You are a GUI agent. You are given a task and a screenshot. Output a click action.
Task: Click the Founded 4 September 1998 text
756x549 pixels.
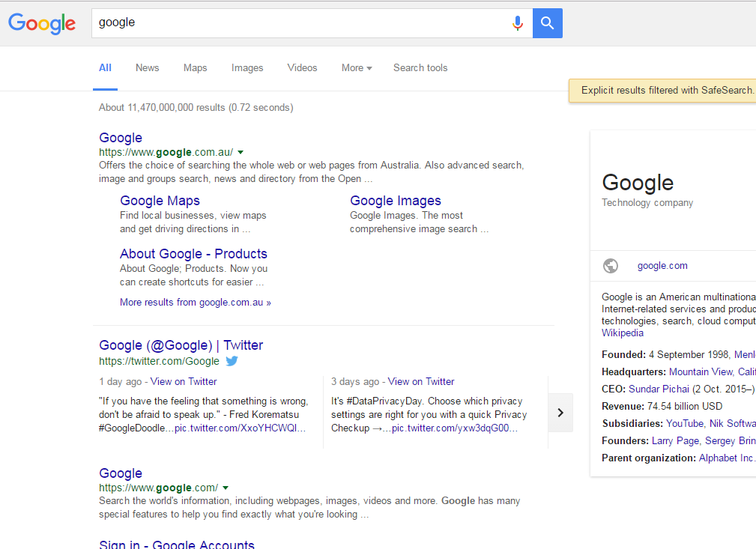[x=665, y=355]
